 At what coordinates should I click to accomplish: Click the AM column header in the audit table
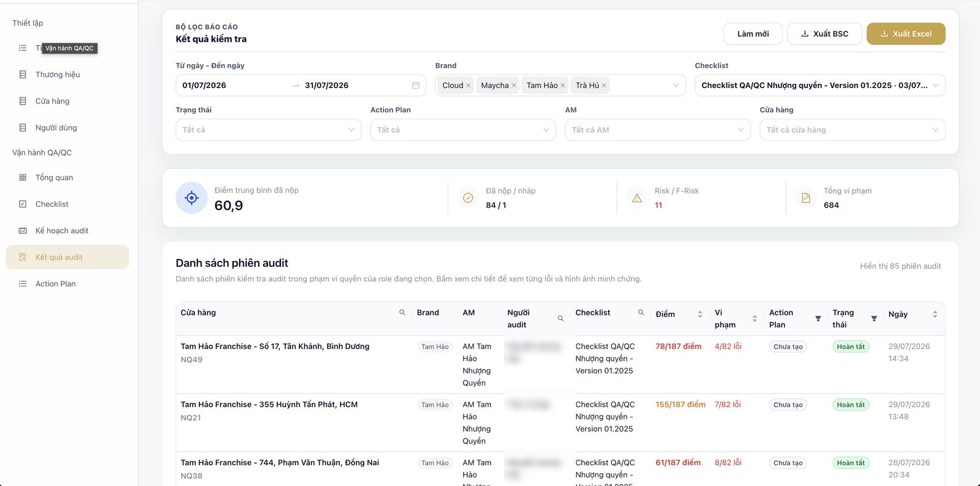pos(469,313)
